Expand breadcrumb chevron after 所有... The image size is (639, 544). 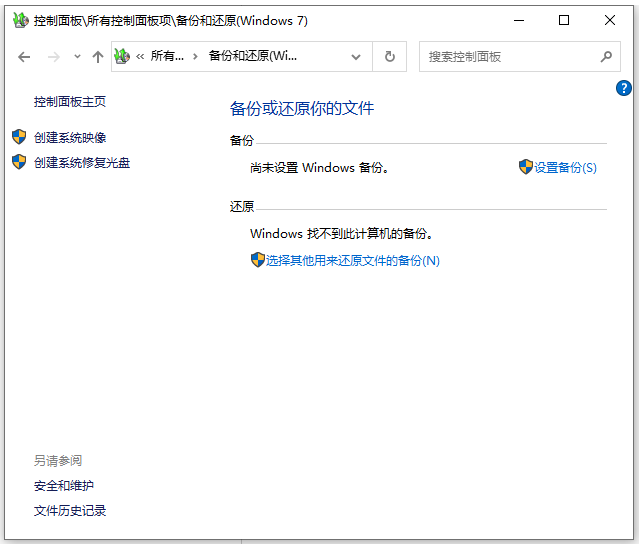pos(196,57)
